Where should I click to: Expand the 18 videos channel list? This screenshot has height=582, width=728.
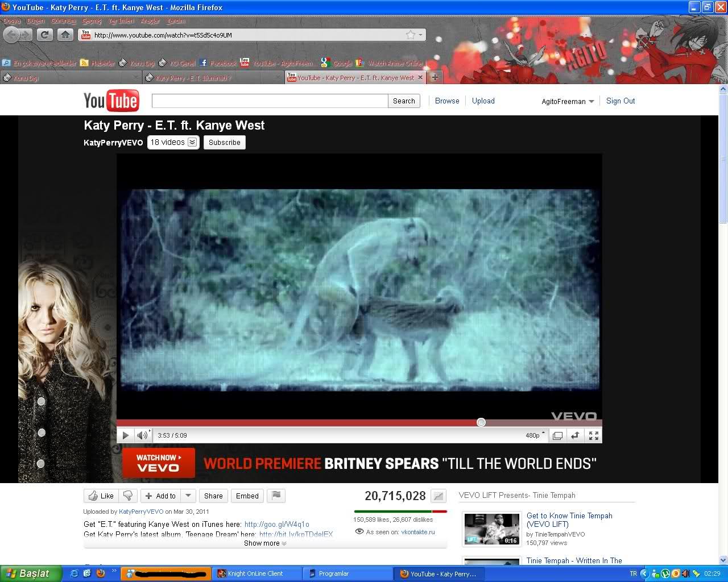click(173, 142)
